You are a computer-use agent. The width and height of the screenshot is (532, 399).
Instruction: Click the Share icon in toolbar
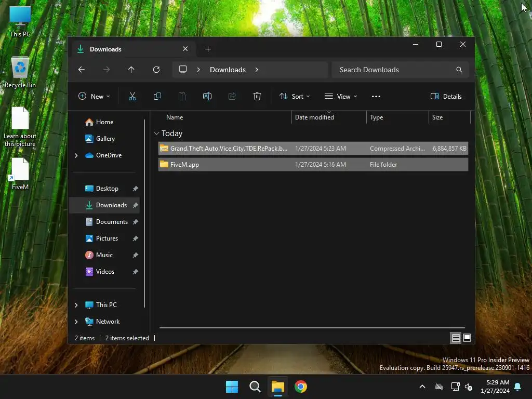click(232, 96)
